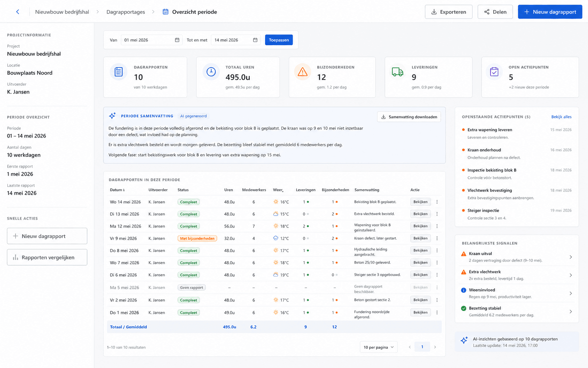The image size is (588, 368).
Task: Click the Exporteren download button
Action: (x=449, y=12)
